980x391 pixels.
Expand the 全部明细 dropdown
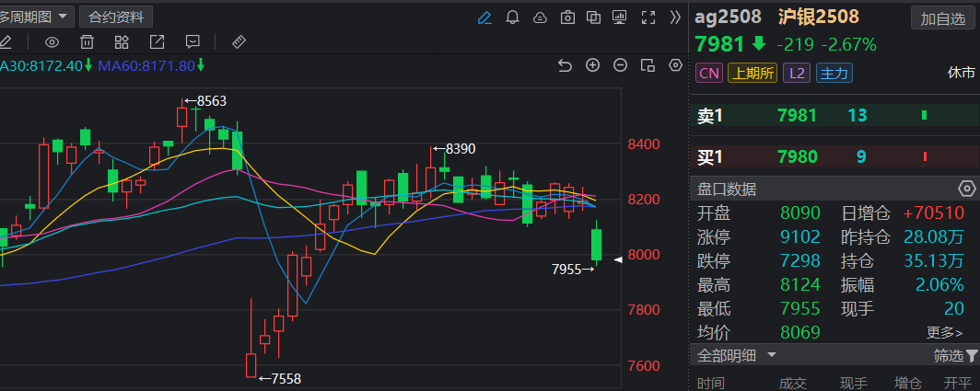(x=737, y=356)
